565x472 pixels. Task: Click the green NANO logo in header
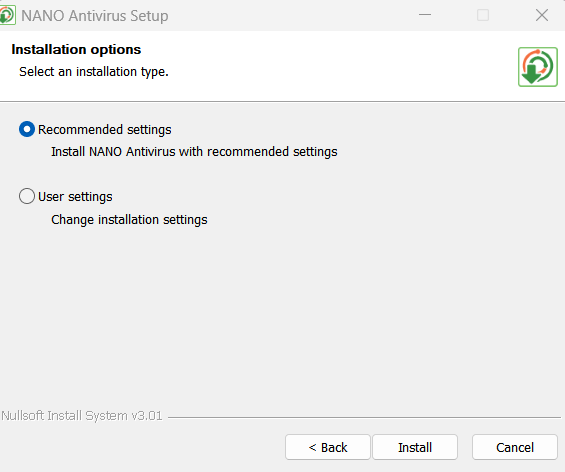click(538, 67)
